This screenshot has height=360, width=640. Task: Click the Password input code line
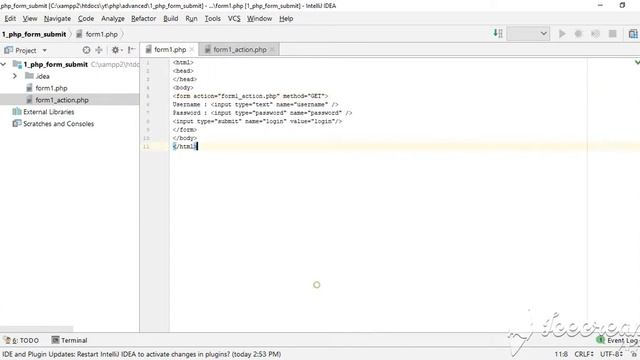tap(262, 113)
